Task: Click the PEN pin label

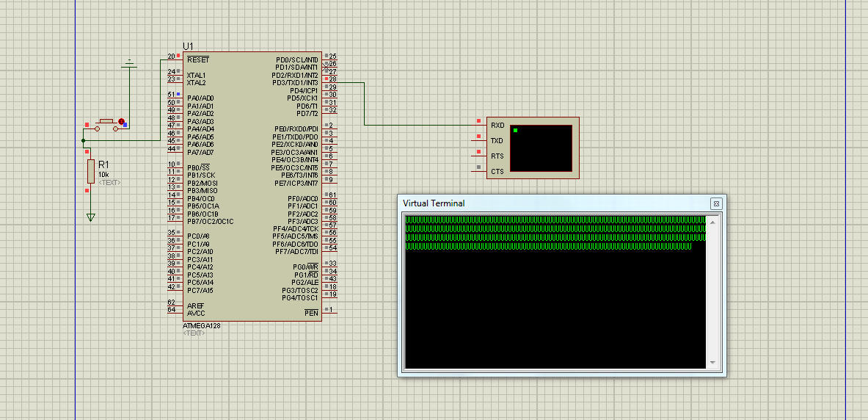Action: (x=311, y=313)
